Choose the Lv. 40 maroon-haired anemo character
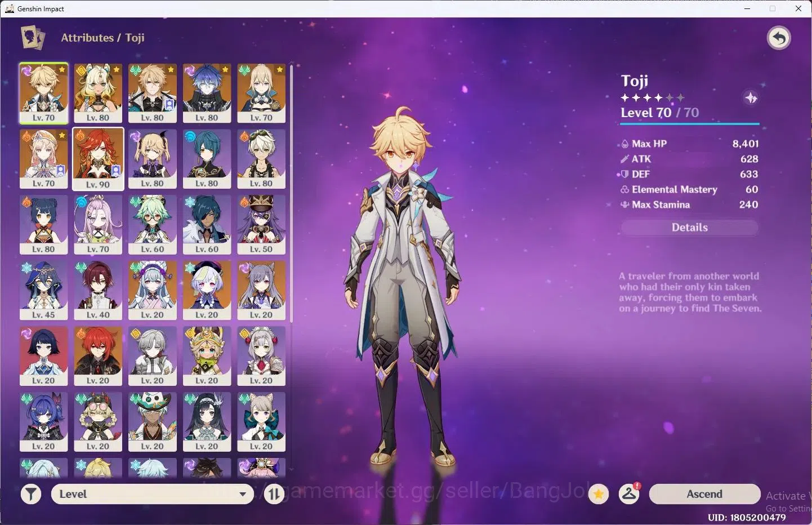 click(98, 291)
